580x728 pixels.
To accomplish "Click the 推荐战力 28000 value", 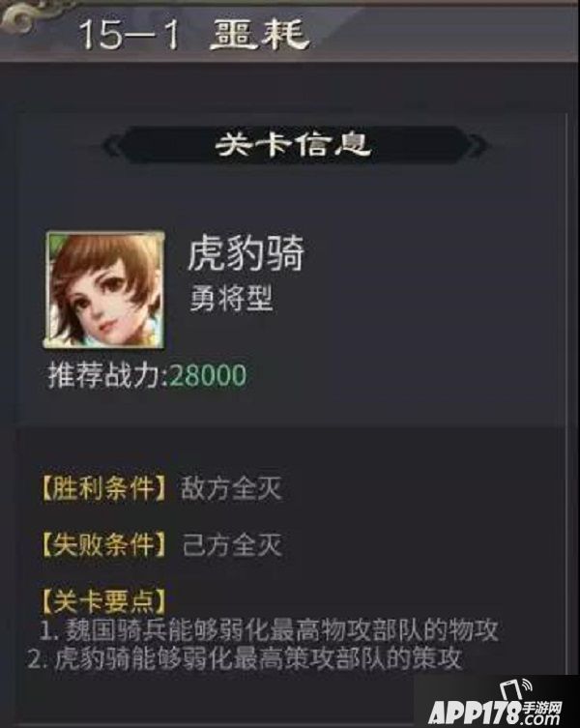I will (x=208, y=375).
